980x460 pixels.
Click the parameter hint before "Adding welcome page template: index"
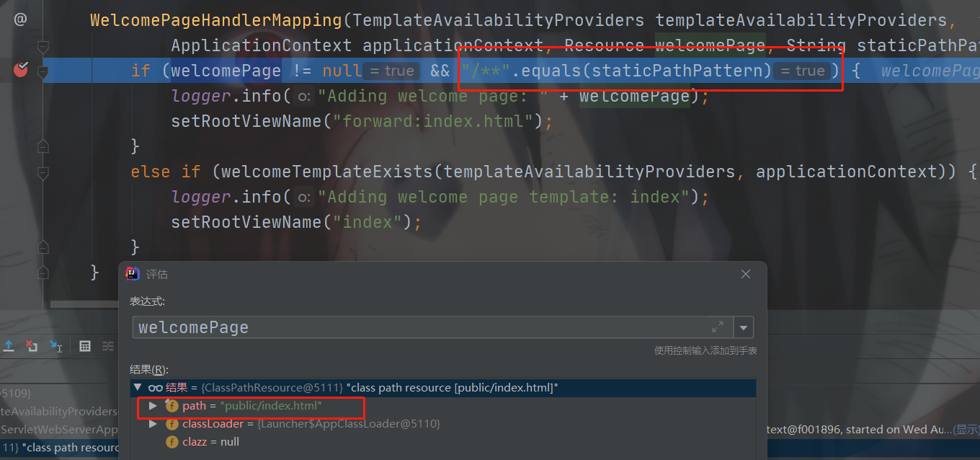pyautogui.click(x=304, y=197)
